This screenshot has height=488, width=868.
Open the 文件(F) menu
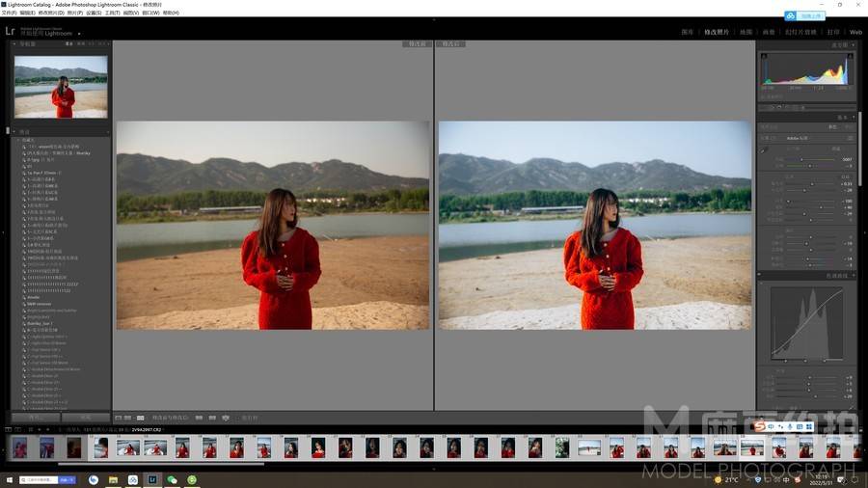(x=9, y=13)
